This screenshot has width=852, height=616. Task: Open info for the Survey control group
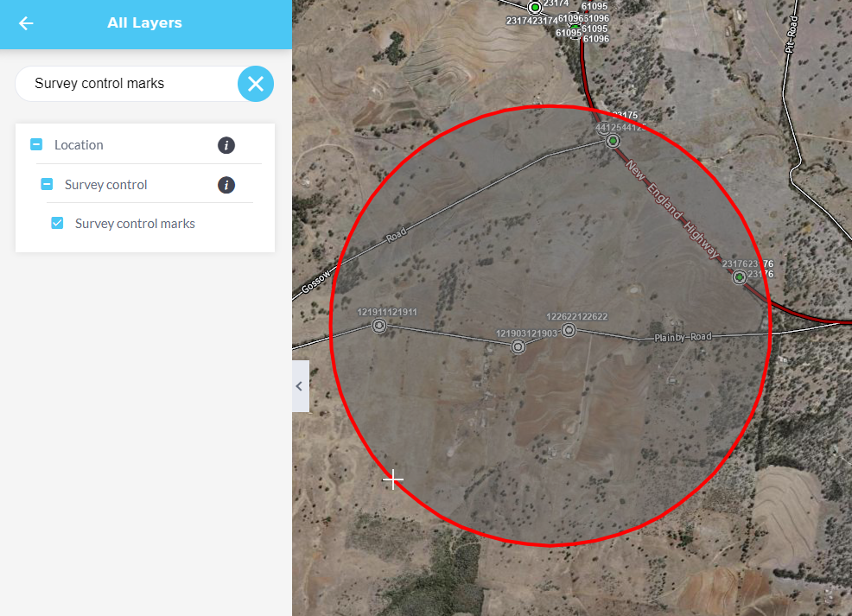click(x=226, y=185)
